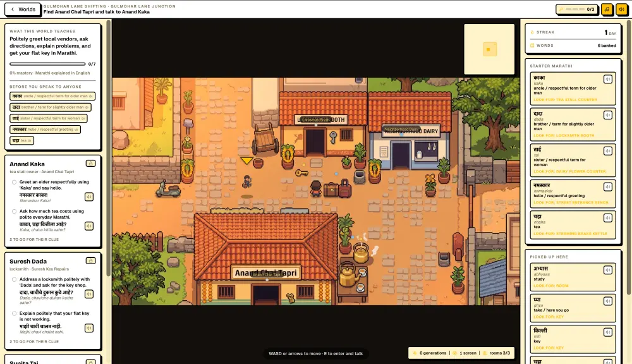The width and height of the screenshot is (632, 364).
Task: Select the चहा tea word chip
Action: [21, 140]
